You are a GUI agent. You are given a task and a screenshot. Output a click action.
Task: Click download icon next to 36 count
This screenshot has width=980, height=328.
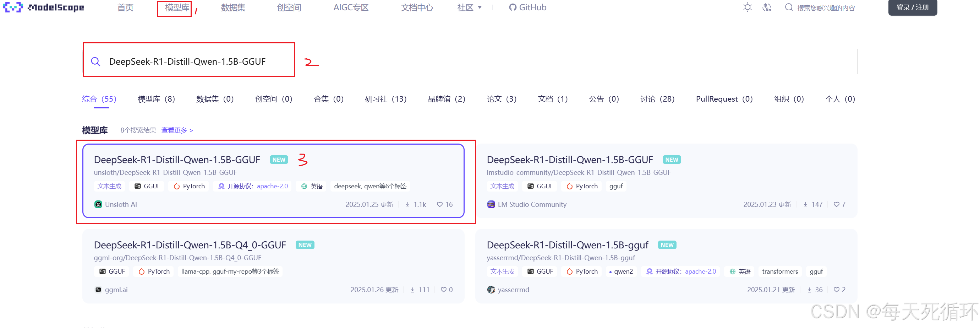click(809, 290)
